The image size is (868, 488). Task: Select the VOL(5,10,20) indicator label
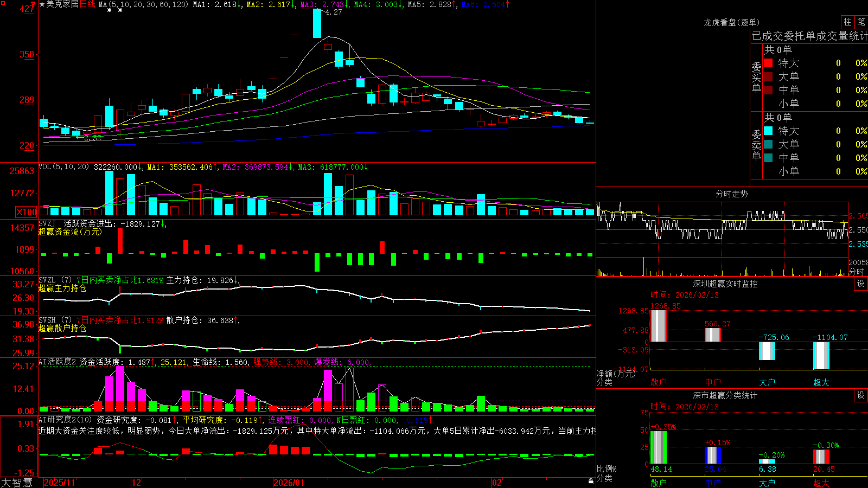63,167
